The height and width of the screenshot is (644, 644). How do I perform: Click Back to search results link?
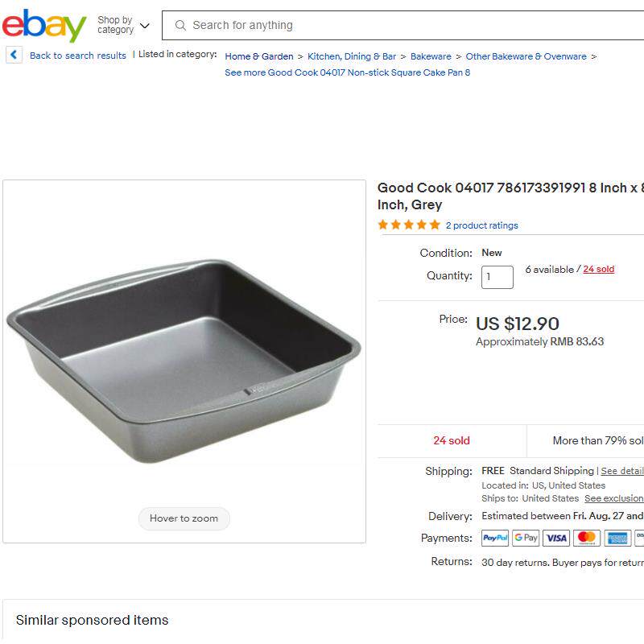78,56
